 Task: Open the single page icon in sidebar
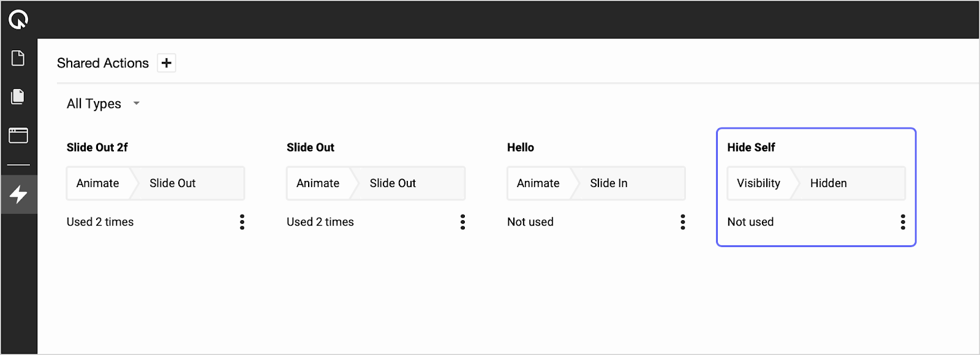point(18,58)
